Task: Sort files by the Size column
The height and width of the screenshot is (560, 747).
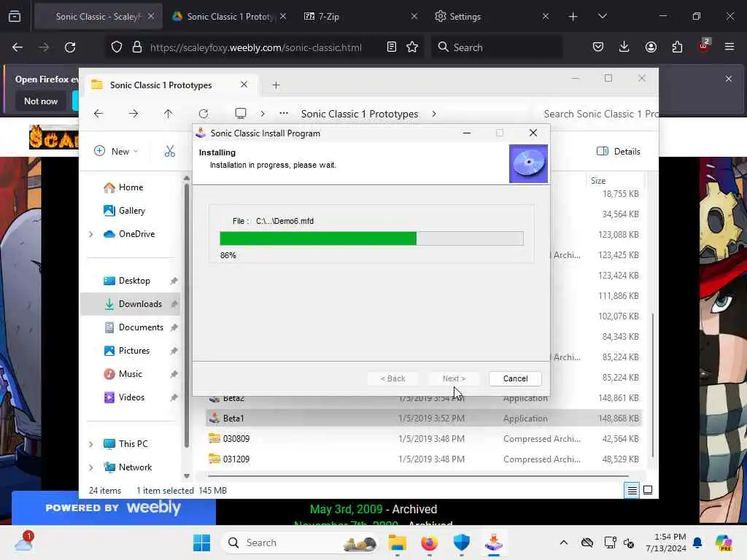Action: tap(616, 181)
